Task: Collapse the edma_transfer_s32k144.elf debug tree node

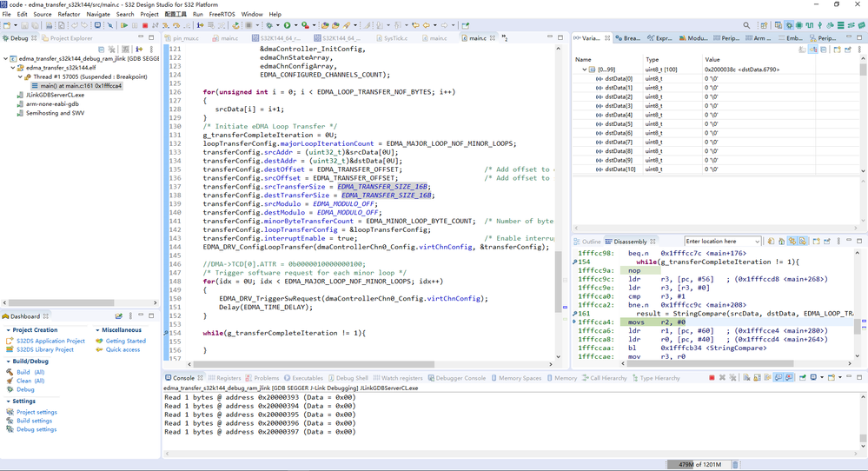Action: pyautogui.click(x=14, y=68)
